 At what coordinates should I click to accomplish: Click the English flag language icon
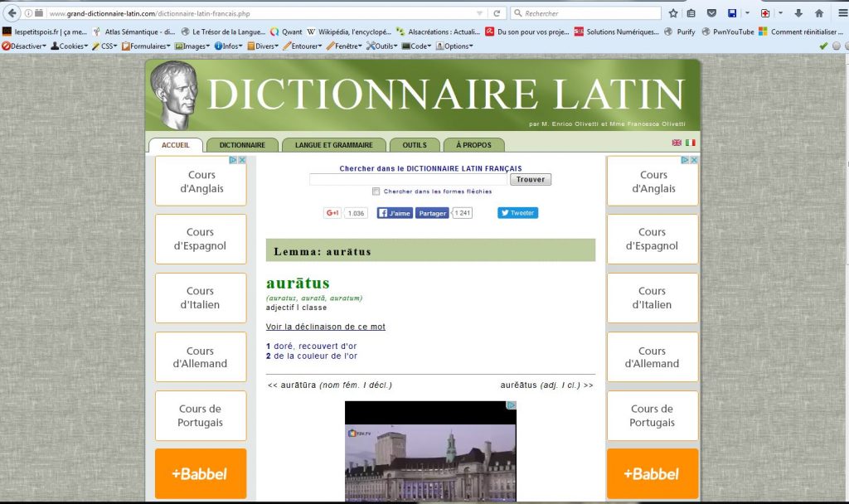[677, 143]
